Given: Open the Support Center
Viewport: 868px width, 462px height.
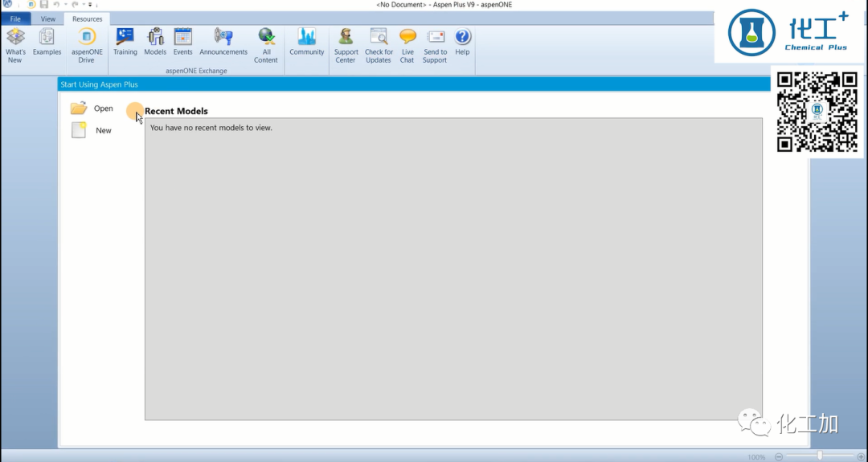Looking at the screenshot, I should (x=346, y=44).
